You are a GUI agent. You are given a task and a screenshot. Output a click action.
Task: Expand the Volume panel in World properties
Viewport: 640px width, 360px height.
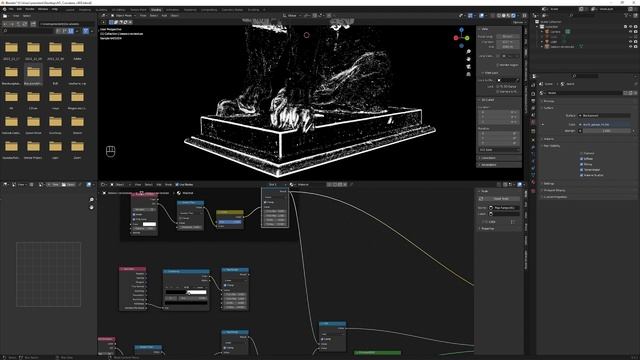point(549,139)
